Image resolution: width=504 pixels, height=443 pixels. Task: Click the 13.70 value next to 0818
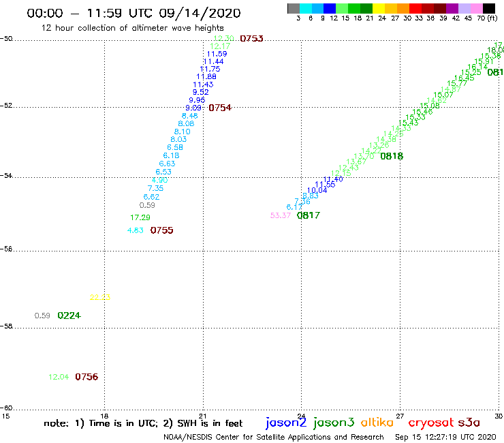click(364, 156)
